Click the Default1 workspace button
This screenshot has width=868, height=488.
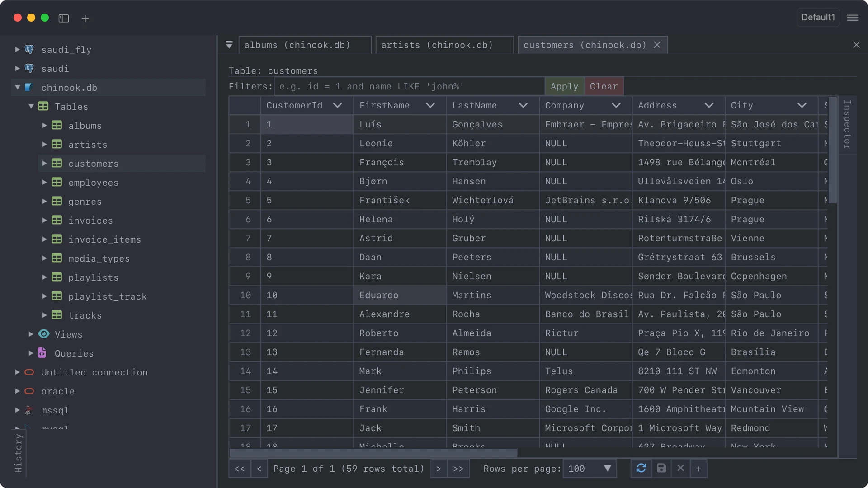coord(818,17)
